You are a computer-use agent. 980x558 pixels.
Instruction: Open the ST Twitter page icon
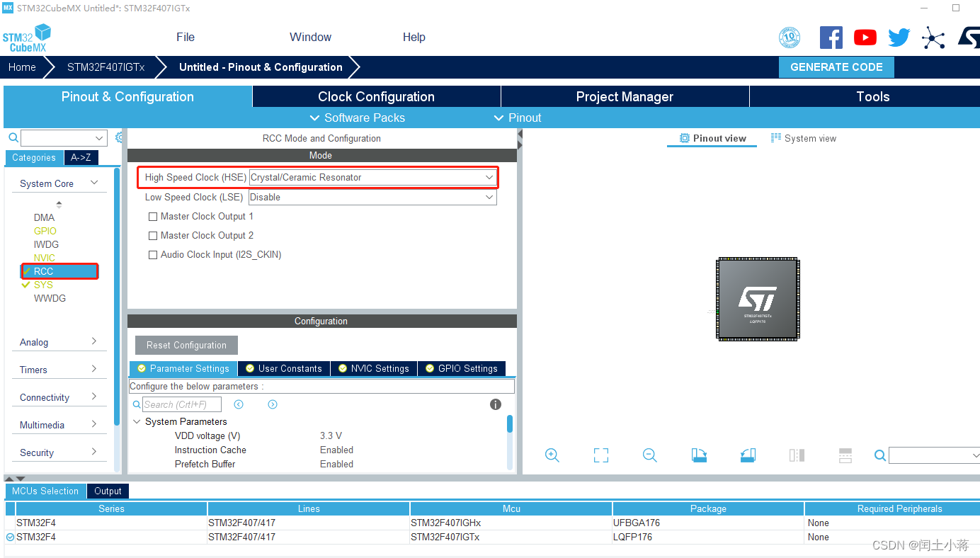click(899, 38)
